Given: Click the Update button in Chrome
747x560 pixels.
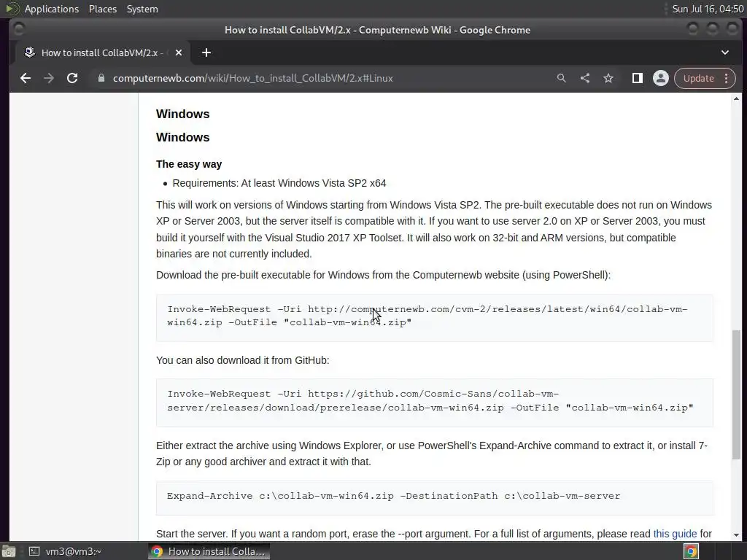Looking at the screenshot, I should pyautogui.click(x=698, y=78).
